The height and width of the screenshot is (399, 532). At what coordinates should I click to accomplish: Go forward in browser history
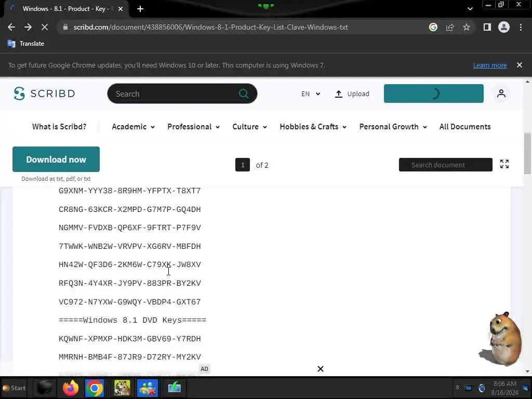pyautogui.click(x=28, y=27)
